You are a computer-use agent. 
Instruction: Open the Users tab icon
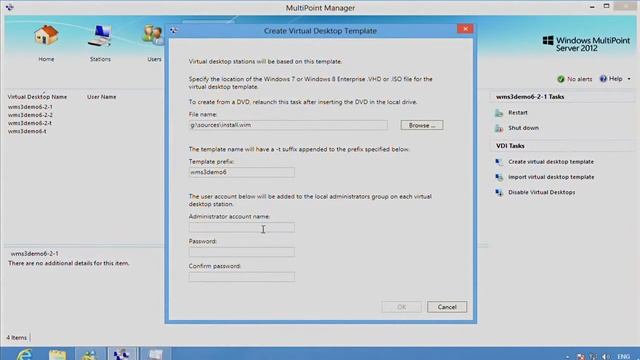click(x=153, y=36)
